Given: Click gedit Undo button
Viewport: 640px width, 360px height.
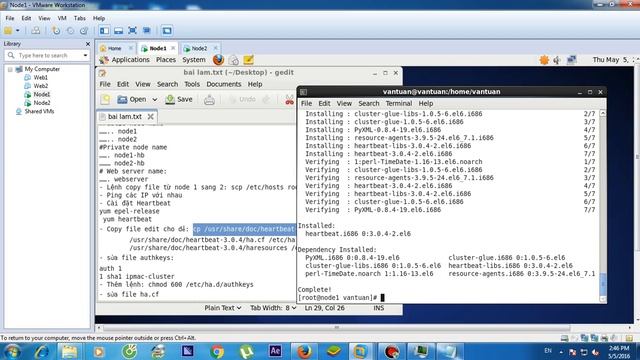Looking at the screenshot, I should click(242, 99).
